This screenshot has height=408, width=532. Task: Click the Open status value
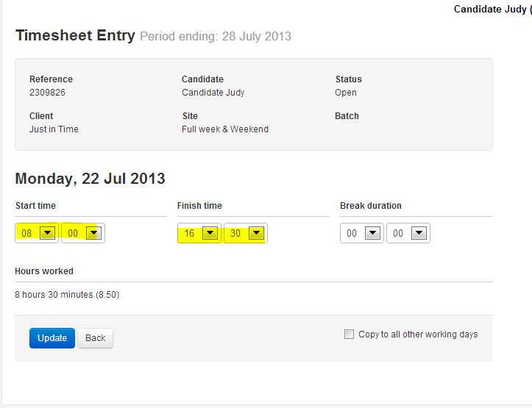[346, 93]
